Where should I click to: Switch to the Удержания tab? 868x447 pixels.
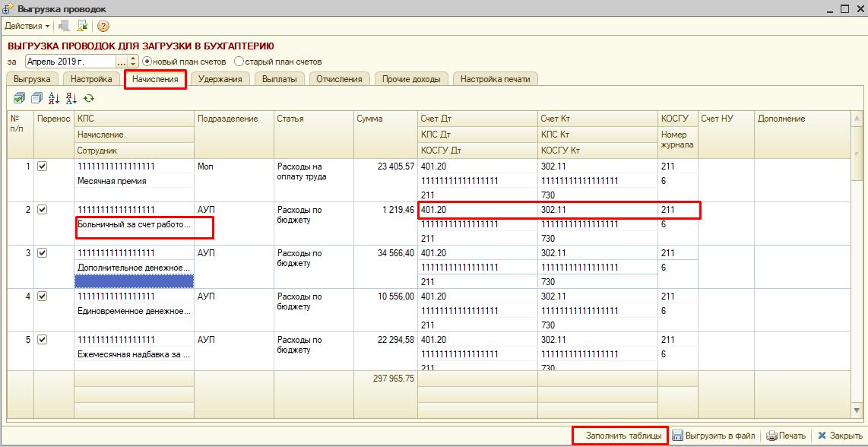220,79
